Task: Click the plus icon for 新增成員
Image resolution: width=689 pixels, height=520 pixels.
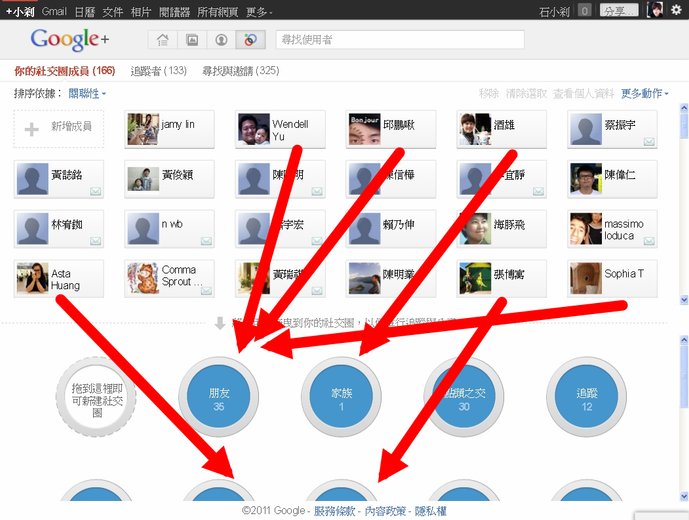Action: click(31, 129)
